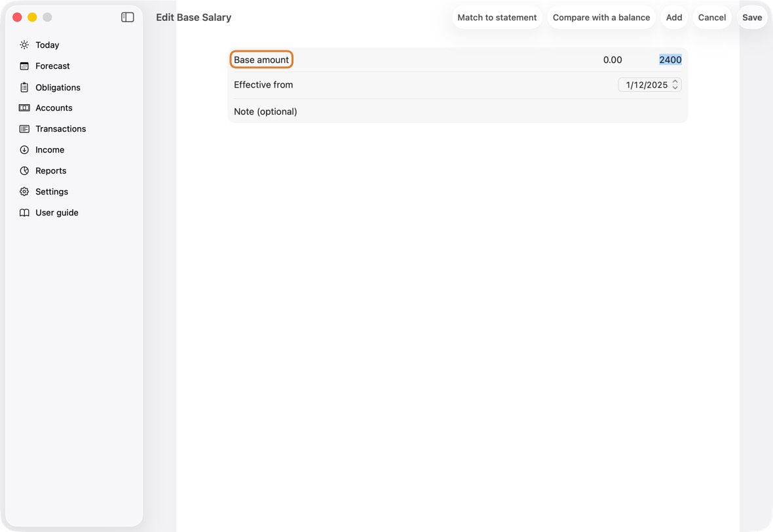Open the User guide
This screenshot has height=532, width=773.
57,212
